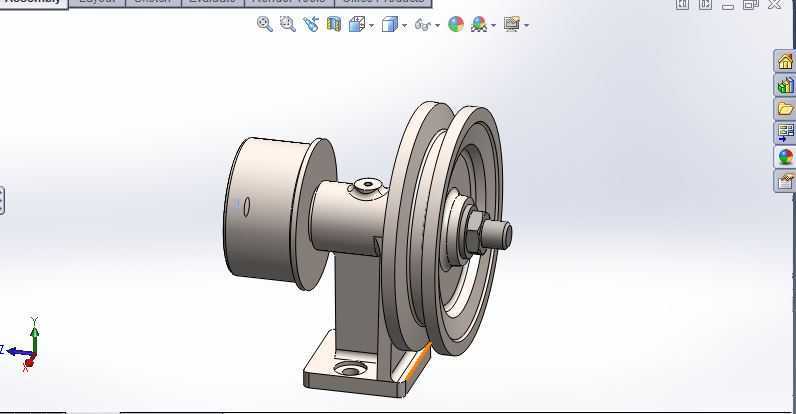This screenshot has height=414, width=796.
Task: Expand the Hide/Show Items dropdown arrow
Action: click(x=438, y=25)
